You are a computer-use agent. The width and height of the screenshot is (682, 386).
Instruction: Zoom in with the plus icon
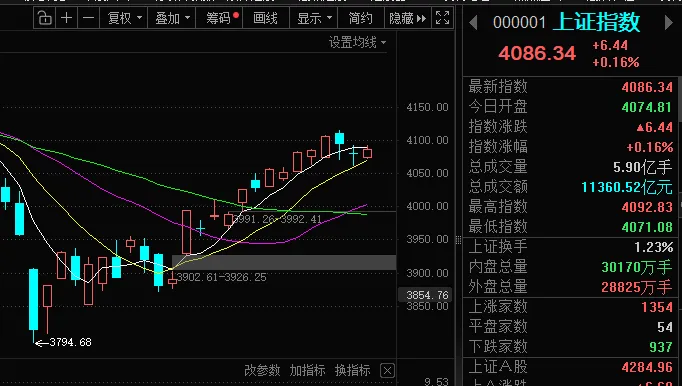(x=67, y=18)
